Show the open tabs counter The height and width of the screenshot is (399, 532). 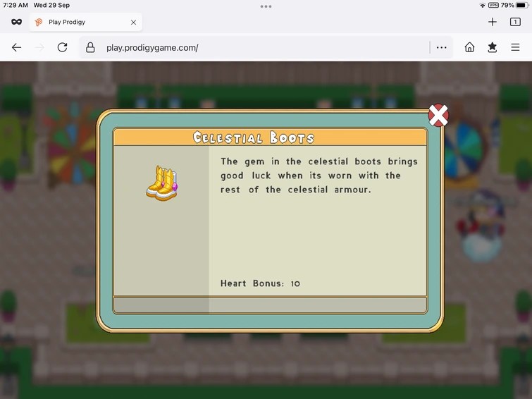pos(515,22)
